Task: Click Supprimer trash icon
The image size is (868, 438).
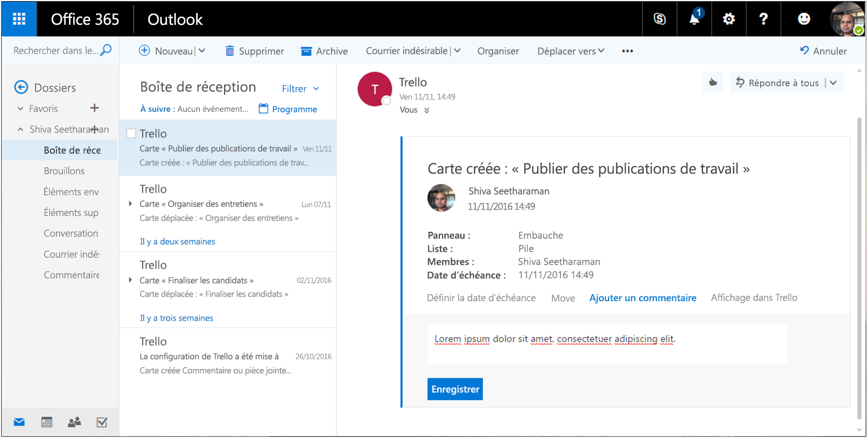Action: tap(230, 50)
